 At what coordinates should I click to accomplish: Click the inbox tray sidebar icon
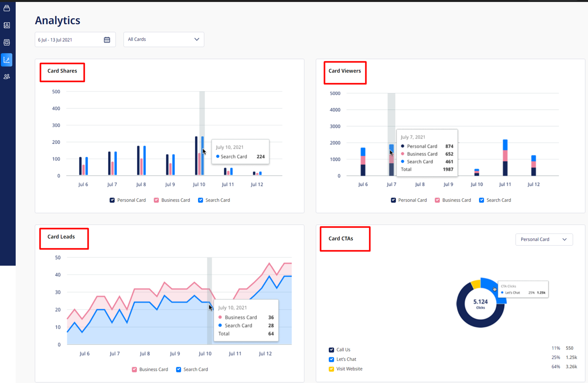click(x=7, y=43)
